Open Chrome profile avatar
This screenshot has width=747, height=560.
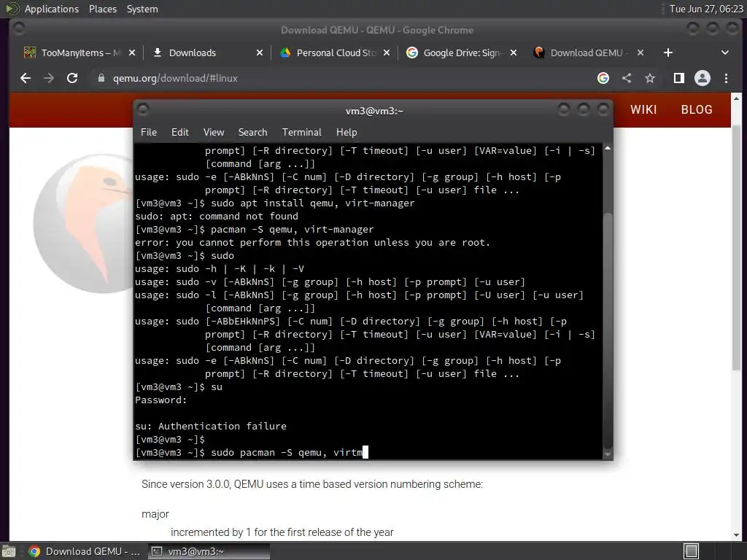[x=703, y=78]
